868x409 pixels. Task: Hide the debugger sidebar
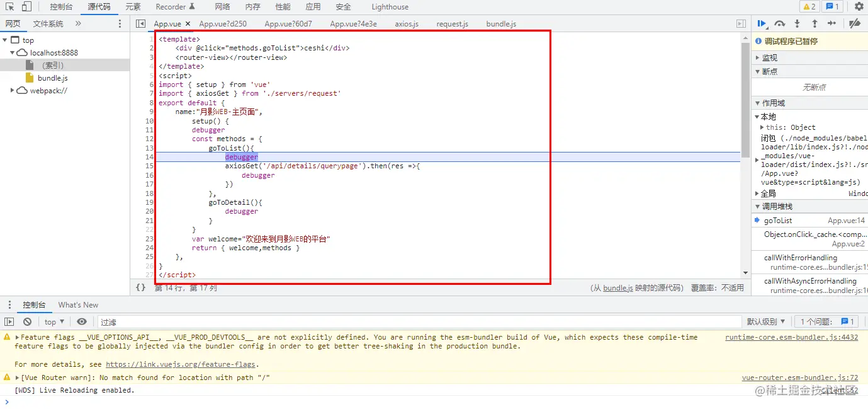741,24
